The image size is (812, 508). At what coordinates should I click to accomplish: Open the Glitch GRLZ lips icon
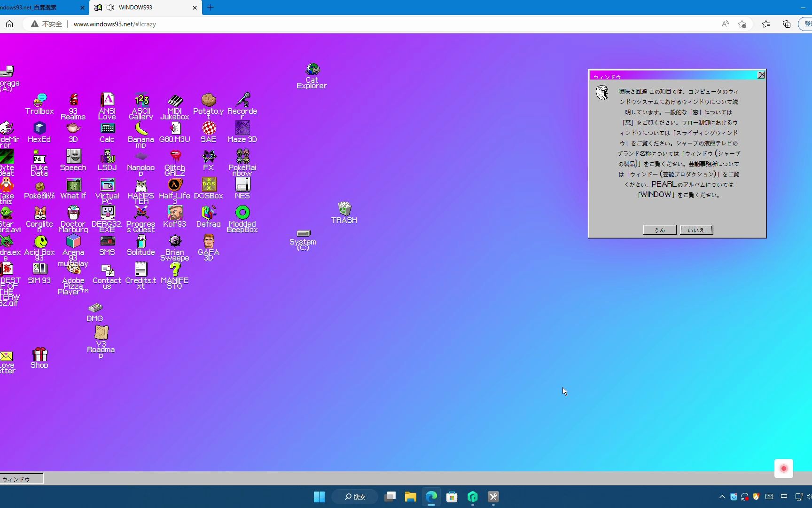pyautogui.click(x=175, y=163)
